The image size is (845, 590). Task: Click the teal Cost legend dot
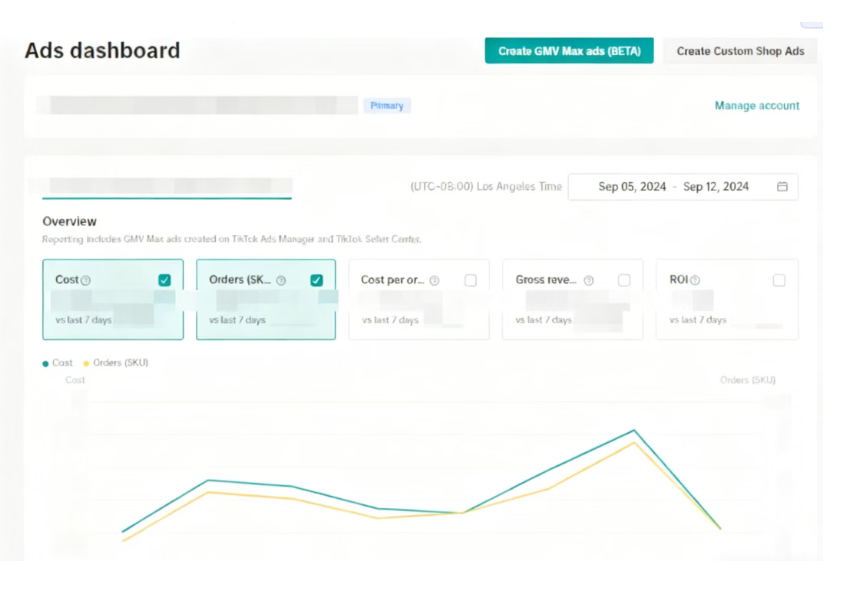(x=46, y=364)
